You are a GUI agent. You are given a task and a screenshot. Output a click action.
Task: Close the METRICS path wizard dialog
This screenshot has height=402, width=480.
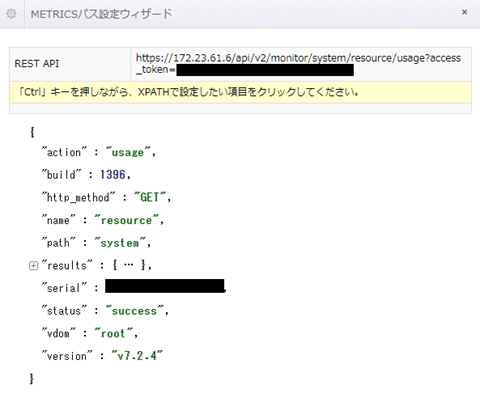point(464,12)
